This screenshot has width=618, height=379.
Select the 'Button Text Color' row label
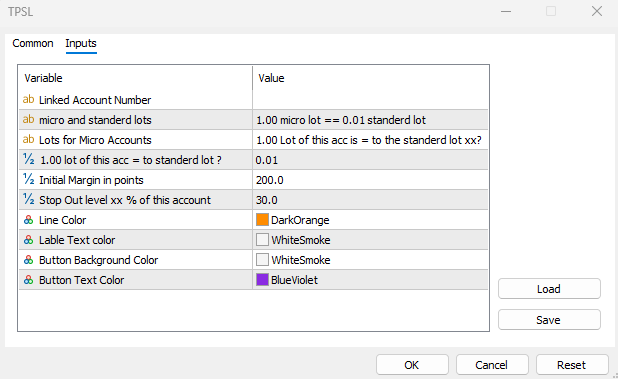point(81,280)
